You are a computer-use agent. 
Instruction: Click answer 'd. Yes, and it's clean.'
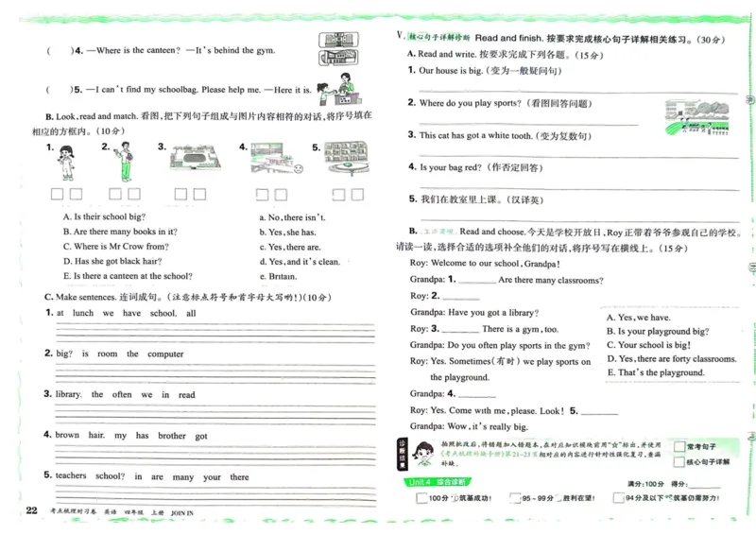(x=300, y=262)
